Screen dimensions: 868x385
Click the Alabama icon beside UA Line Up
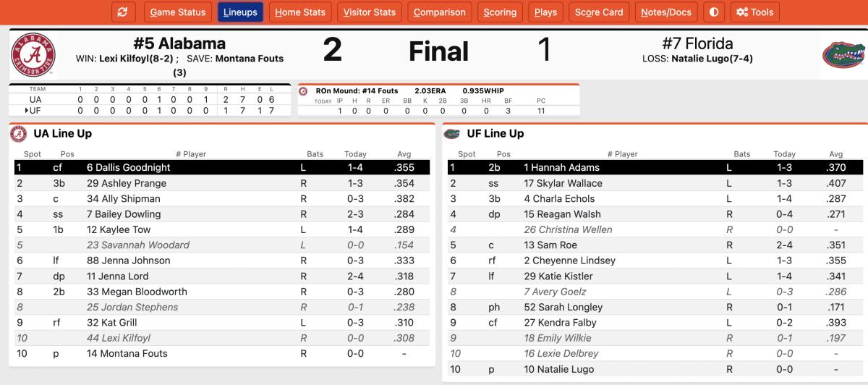pos(20,134)
